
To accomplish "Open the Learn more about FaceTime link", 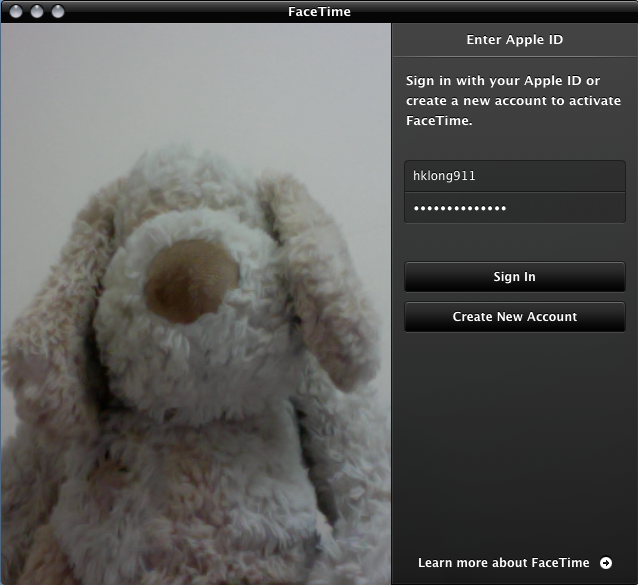I will click(x=504, y=563).
